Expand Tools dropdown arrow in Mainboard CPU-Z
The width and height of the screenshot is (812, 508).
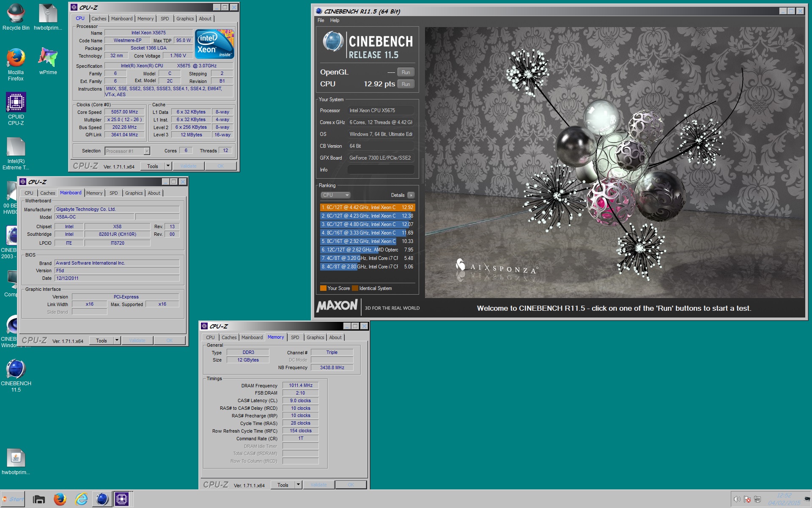117,341
